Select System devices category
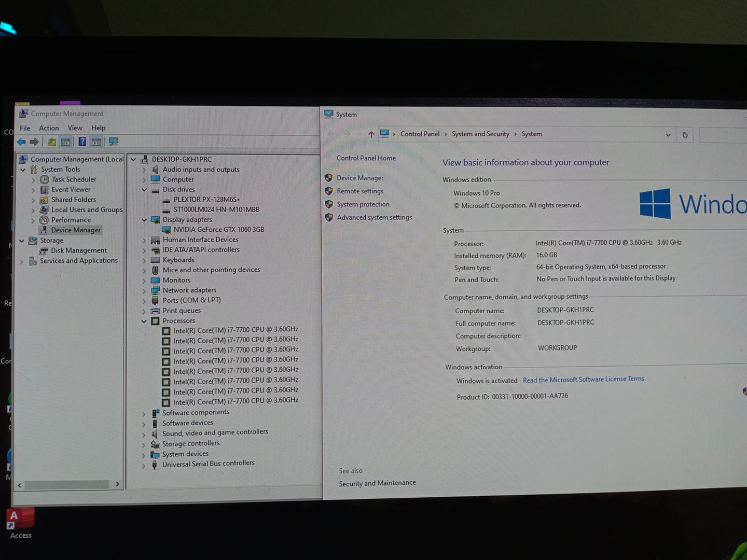 pyautogui.click(x=185, y=454)
